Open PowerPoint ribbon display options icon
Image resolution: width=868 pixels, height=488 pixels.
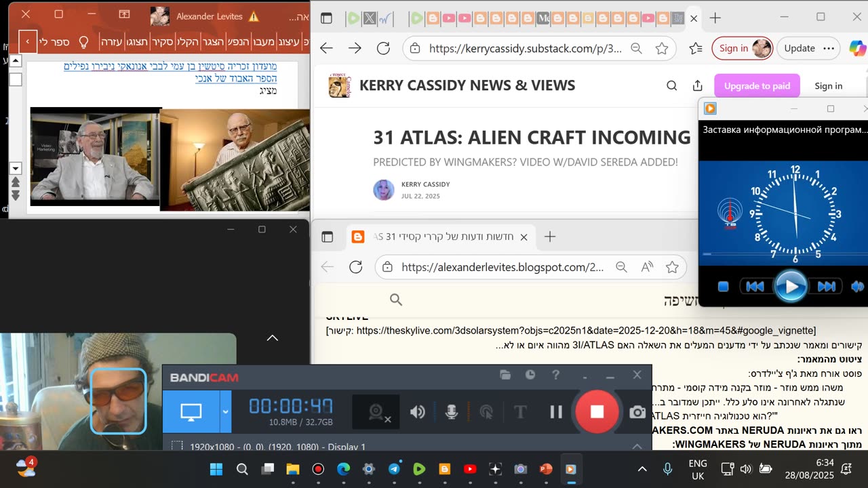[x=124, y=14]
